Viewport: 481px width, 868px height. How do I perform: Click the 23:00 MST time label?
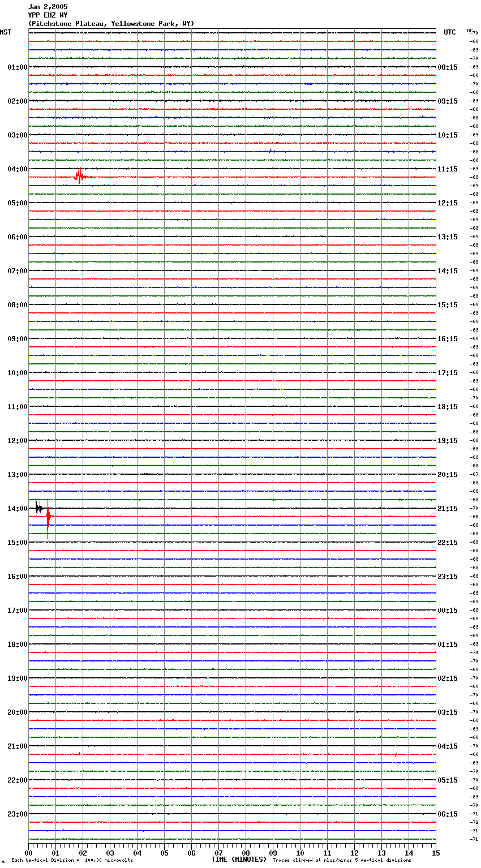click(x=18, y=814)
